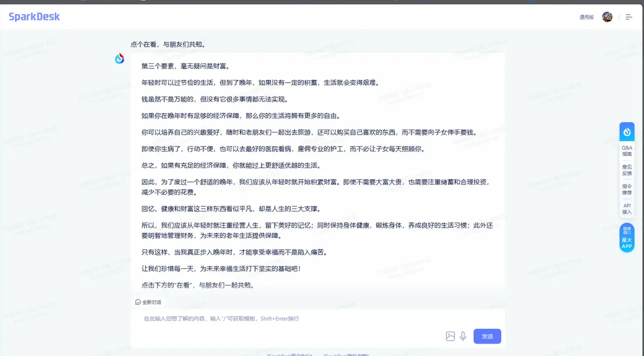
Task: Click the blue flame icon in side panel
Action: pos(627,132)
